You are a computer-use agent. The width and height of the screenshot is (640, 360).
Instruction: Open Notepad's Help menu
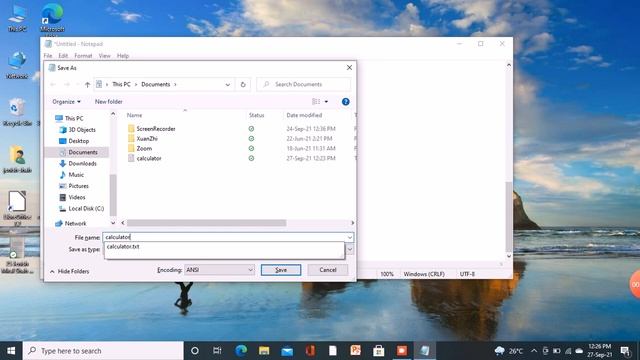(x=123, y=56)
